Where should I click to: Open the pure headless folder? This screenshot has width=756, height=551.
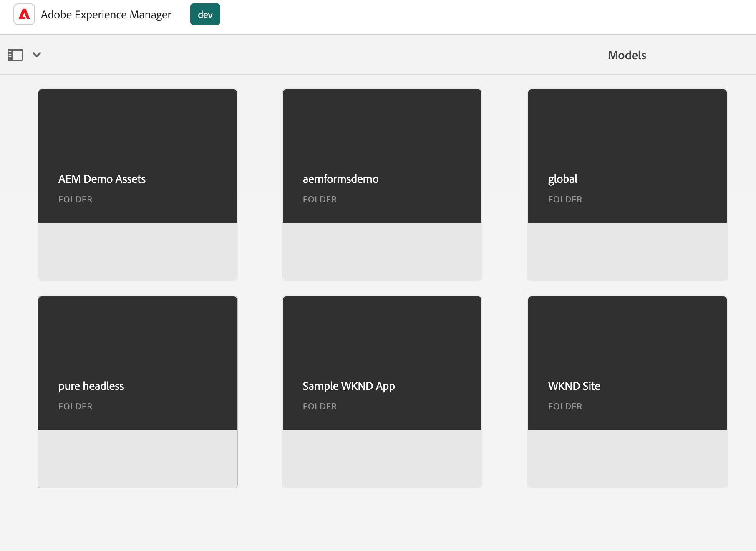138,392
